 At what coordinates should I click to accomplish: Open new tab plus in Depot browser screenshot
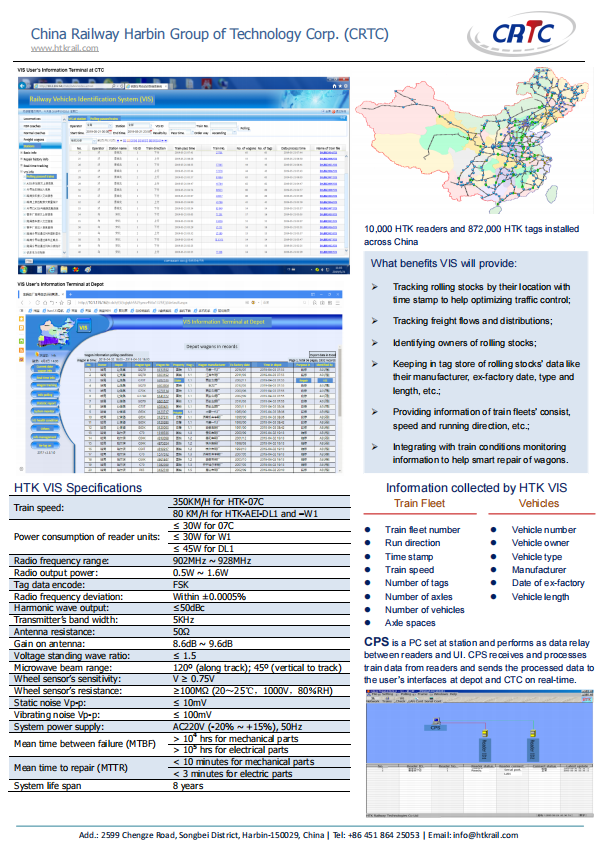(72, 295)
